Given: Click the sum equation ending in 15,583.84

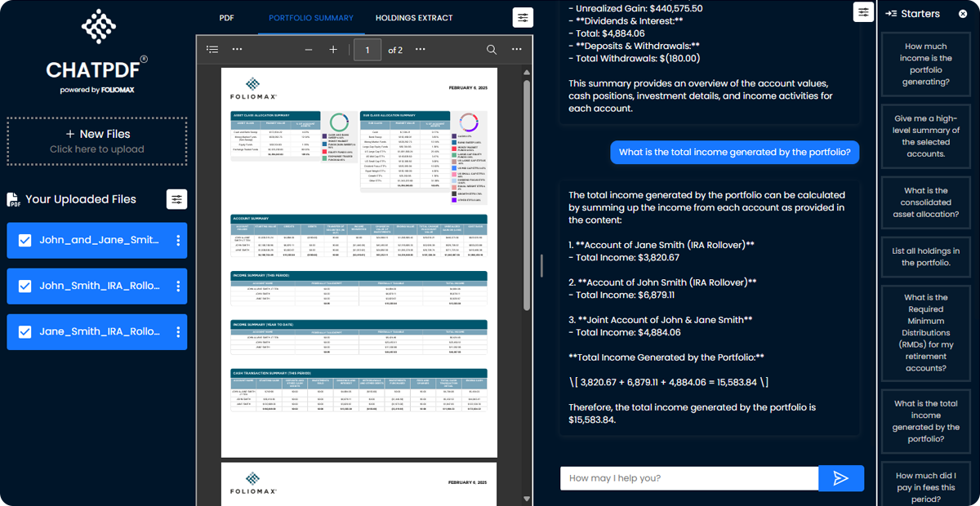Looking at the screenshot, I should pos(668,382).
